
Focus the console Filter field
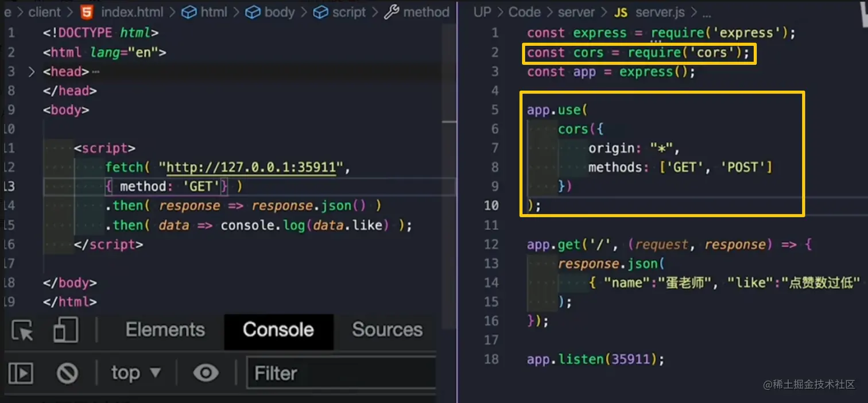click(341, 373)
